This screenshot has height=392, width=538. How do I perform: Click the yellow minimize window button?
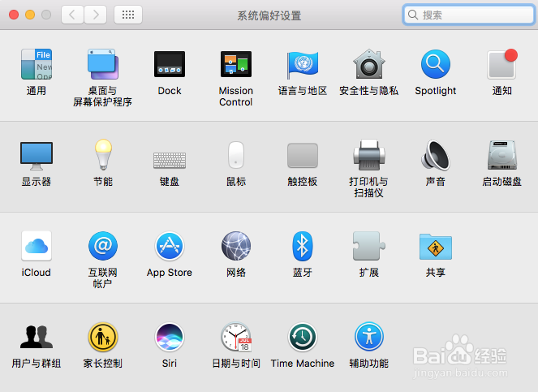click(30, 15)
